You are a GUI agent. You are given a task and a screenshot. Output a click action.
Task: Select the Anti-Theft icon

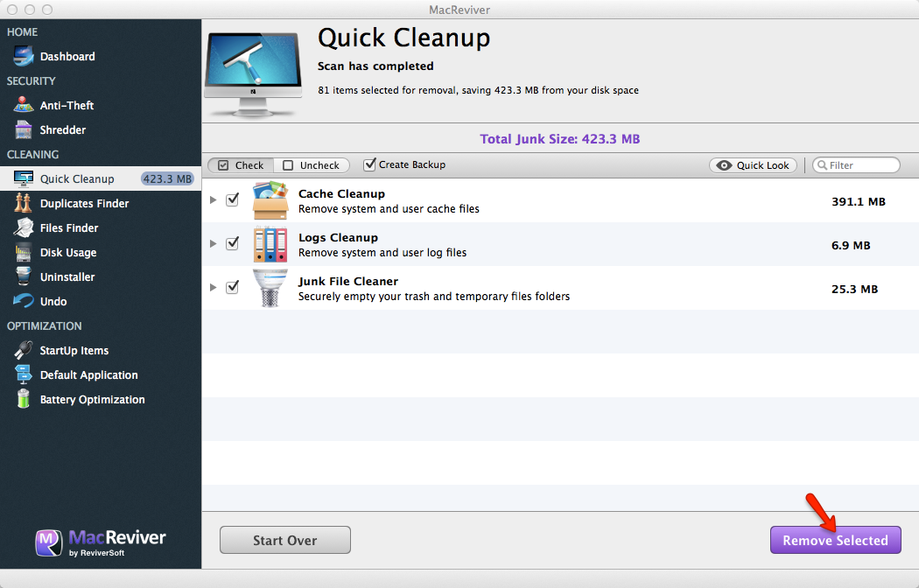tap(24, 106)
